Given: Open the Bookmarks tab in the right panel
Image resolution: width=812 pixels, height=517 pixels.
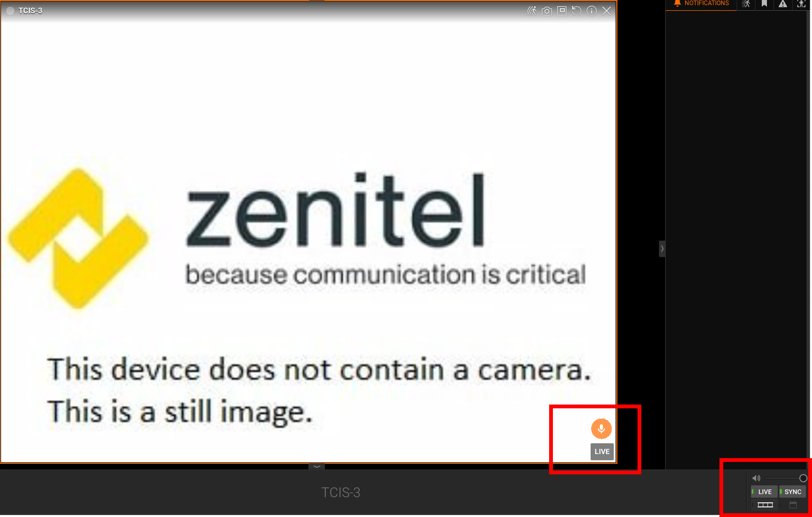Looking at the screenshot, I should pyautogui.click(x=764, y=4).
